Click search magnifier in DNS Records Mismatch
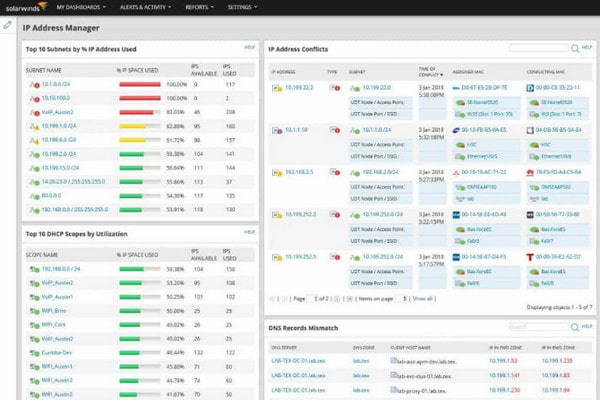Viewport: 600px width, 400px height. tap(575, 327)
